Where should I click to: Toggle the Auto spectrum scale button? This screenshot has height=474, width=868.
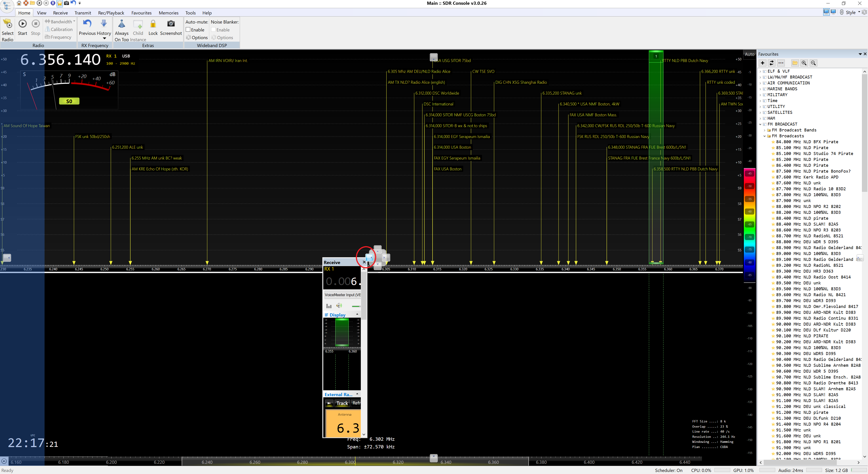749,54
